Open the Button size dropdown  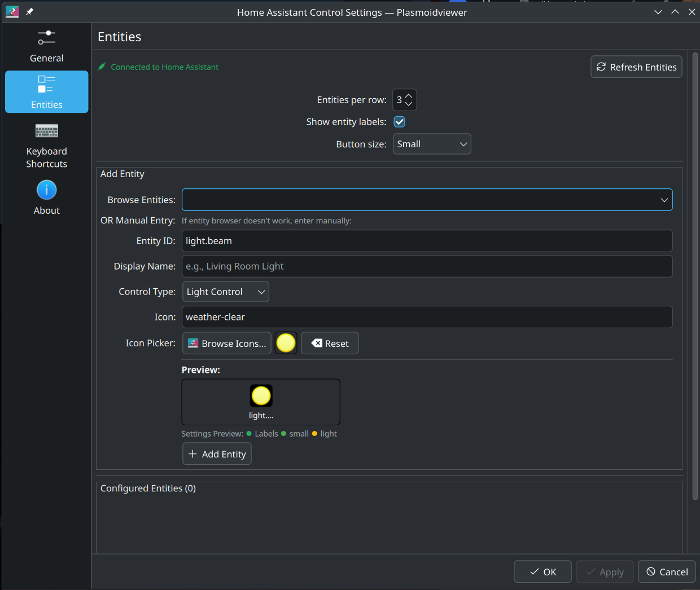click(432, 144)
